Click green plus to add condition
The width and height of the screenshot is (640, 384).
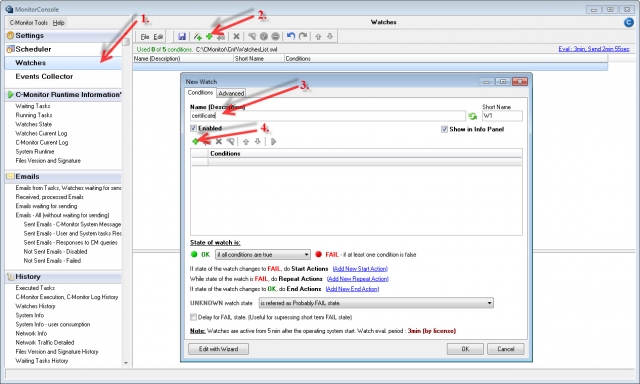[196, 141]
